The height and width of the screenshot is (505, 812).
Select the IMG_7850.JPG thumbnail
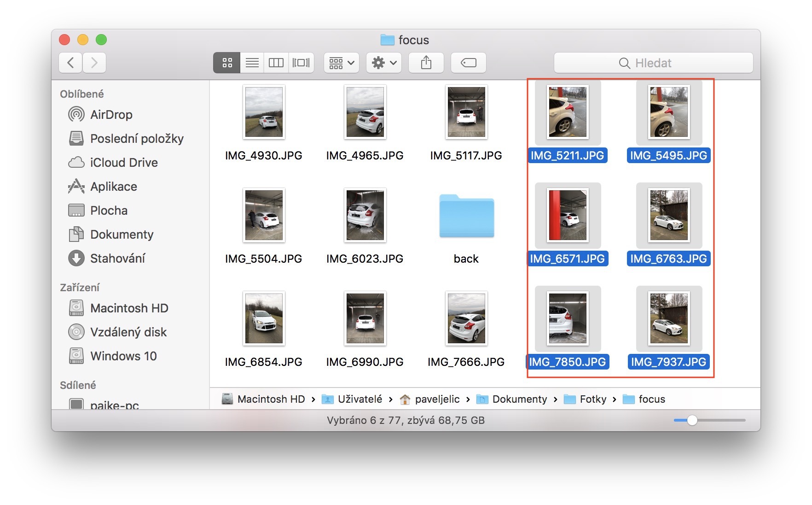[568, 318]
